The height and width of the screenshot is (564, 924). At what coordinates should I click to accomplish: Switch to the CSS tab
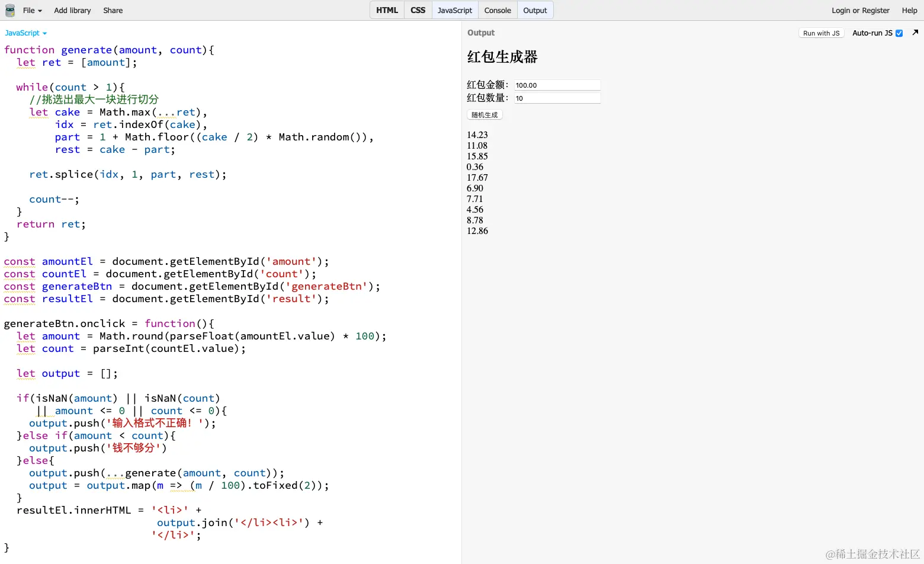coord(418,10)
